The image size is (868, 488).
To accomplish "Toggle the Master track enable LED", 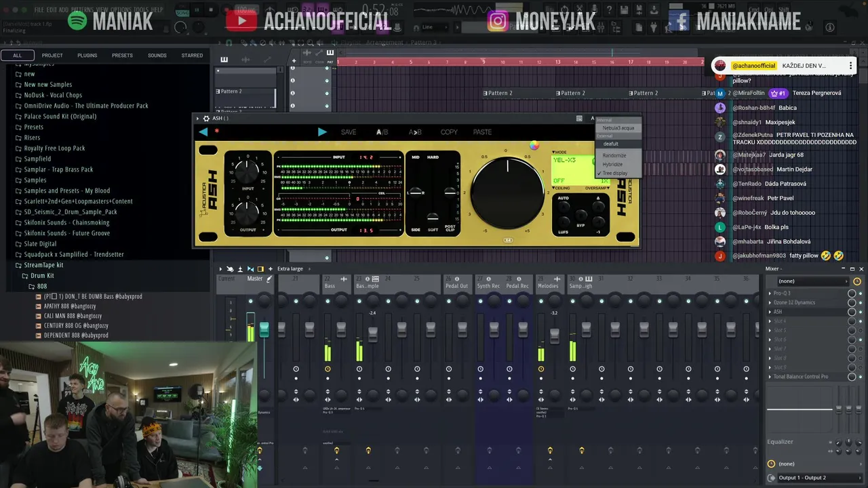I will [x=250, y=301].
